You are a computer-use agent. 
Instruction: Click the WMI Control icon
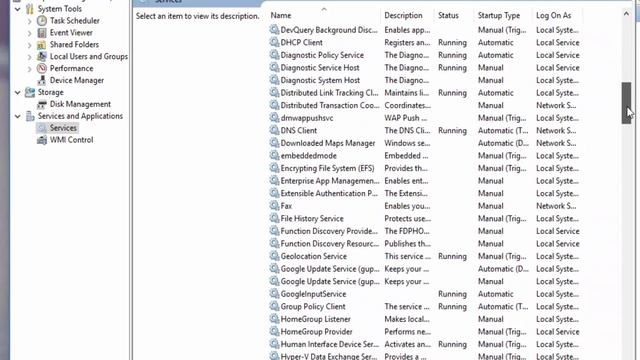pyautogui.click(x=42, y=140)
